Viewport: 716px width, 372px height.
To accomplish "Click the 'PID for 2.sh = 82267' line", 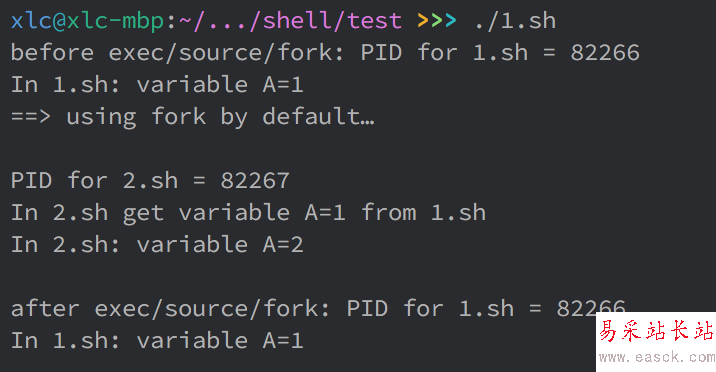I will pos(150,181).
